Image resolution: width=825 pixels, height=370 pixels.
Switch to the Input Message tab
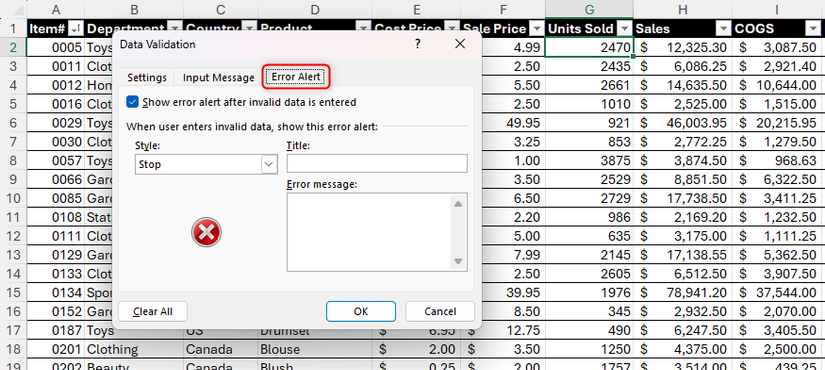pyautogui.click(x=218, y=77)
